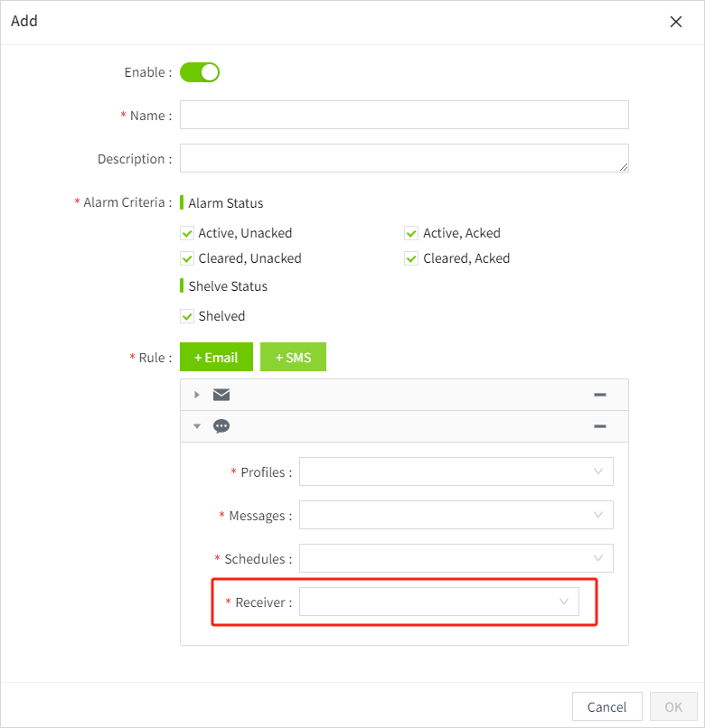Open the Messages dropdown
705x728 pixels.
point(456,515)
